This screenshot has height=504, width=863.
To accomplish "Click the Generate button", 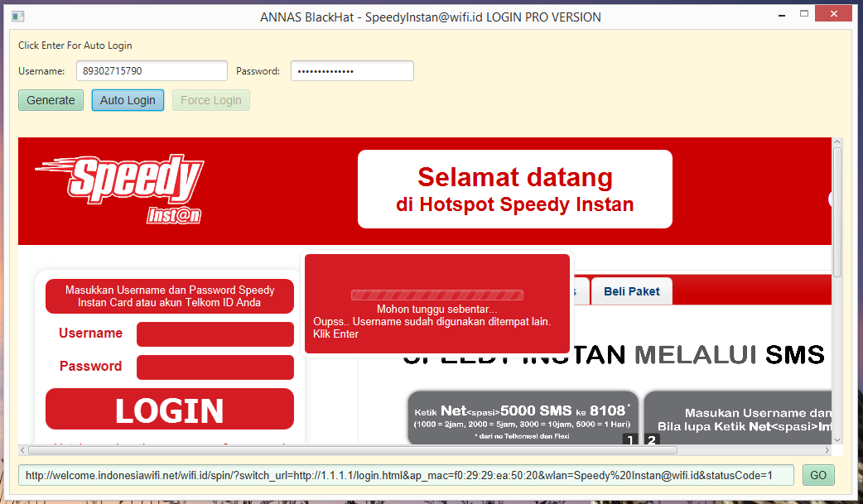I will click(x=51, y=100).
